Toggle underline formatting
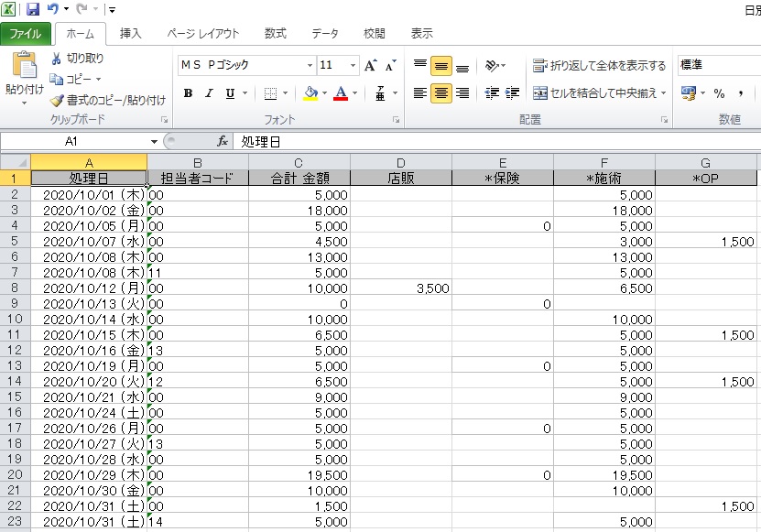Image resolution: width=761 pixels, height=532 pixels. tap(230, 93)
